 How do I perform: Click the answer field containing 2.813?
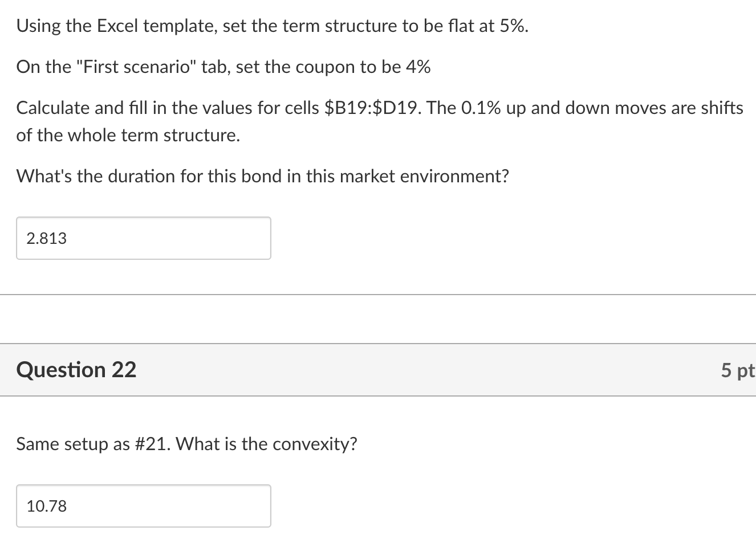pos(143,238)
